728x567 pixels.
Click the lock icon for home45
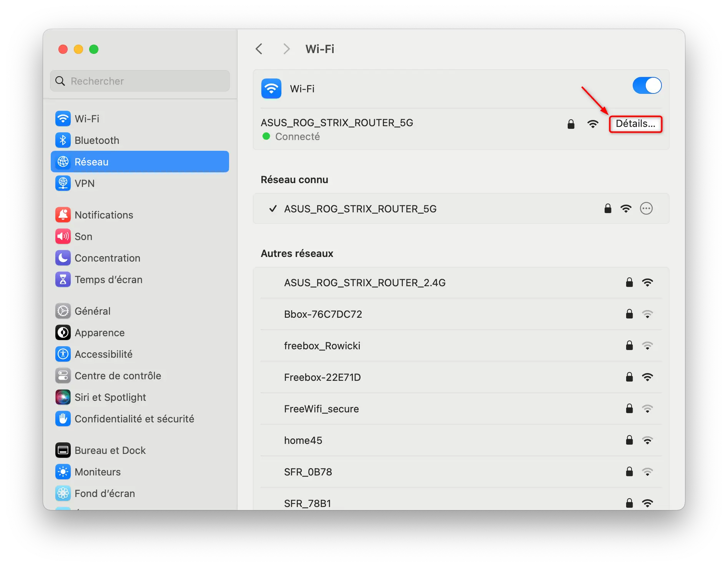(x=629, y=440)
